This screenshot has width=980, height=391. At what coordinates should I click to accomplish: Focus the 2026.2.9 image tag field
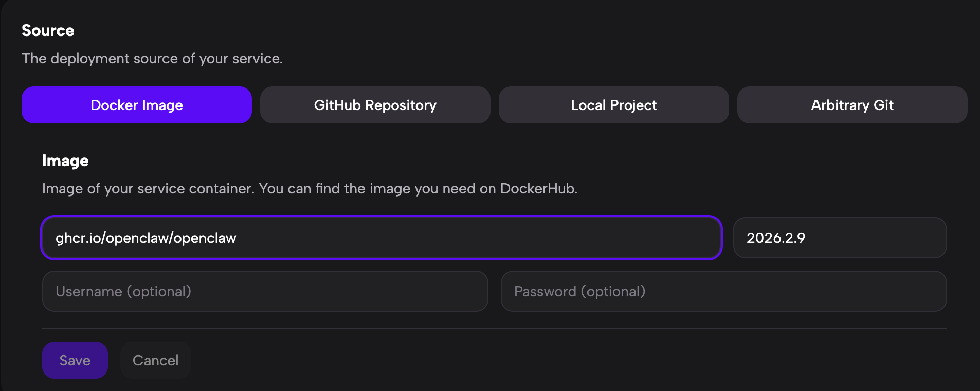click(x=840, y=238)
